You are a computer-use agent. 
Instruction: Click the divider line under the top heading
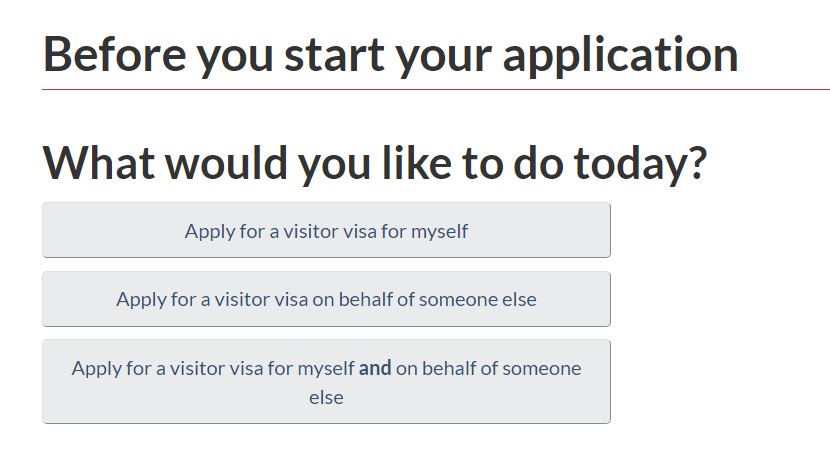pyautogui.click(x=436, y=90)
